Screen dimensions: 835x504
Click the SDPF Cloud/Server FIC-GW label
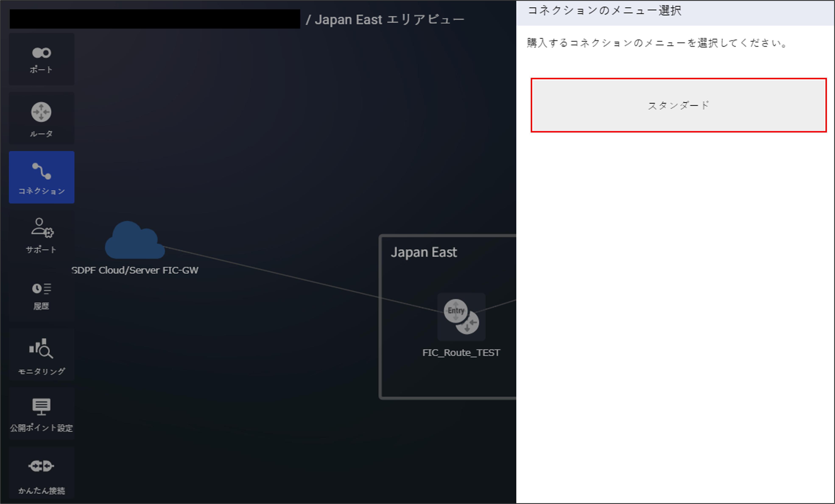(x=135, y=271)
